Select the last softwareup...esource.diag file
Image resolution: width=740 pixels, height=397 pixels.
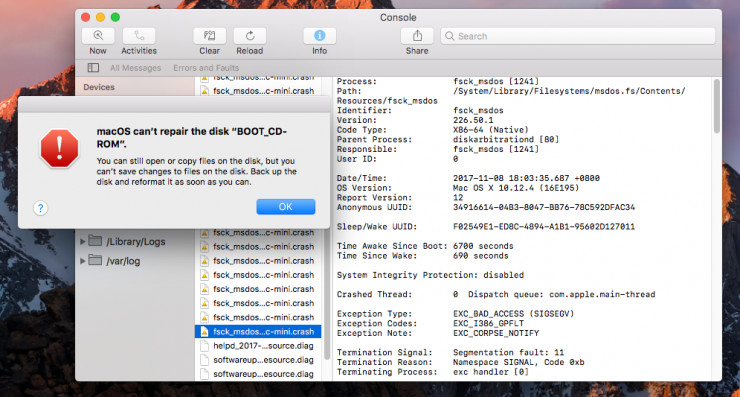tap(258, 374)
